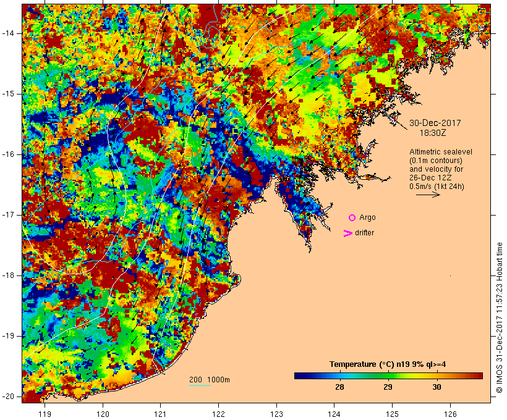Click the '120' longitude axis label

pos(103,414)
